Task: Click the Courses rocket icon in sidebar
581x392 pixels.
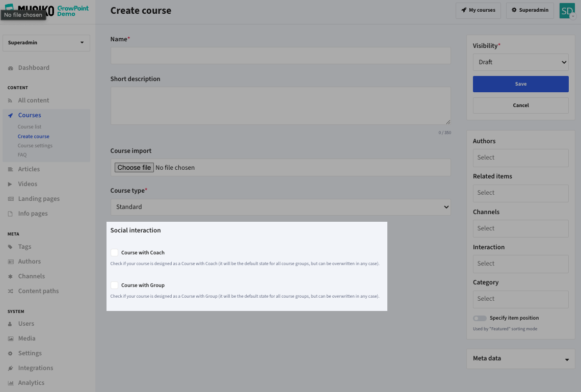Action: [10, 116]
